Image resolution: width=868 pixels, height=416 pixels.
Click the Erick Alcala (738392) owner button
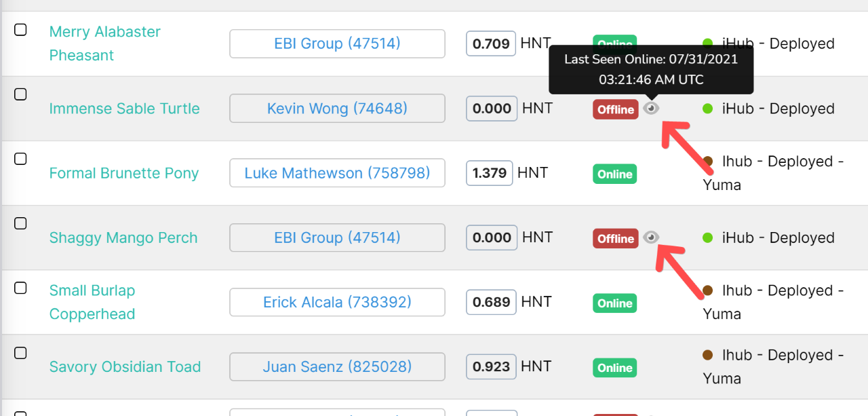(337, 302)
